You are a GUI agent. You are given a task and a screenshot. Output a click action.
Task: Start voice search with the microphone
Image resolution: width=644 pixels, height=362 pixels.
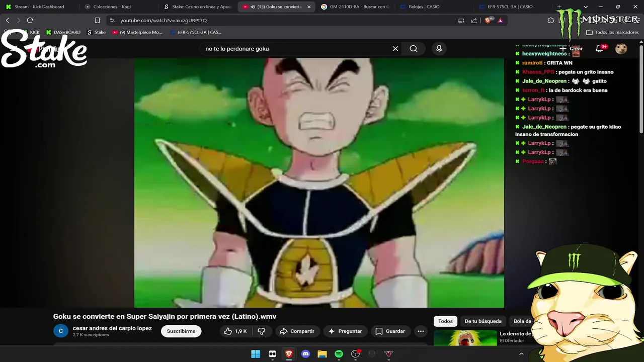439,49
